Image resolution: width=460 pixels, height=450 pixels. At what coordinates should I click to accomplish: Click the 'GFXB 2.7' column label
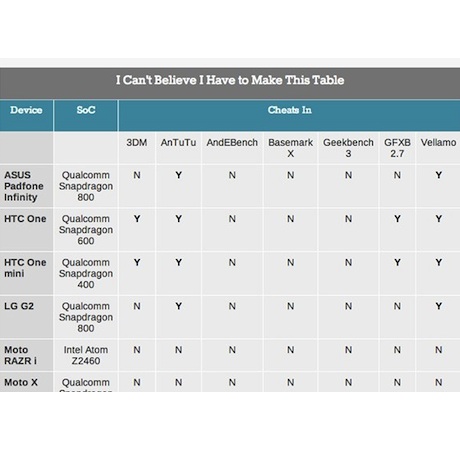(397, 148)
